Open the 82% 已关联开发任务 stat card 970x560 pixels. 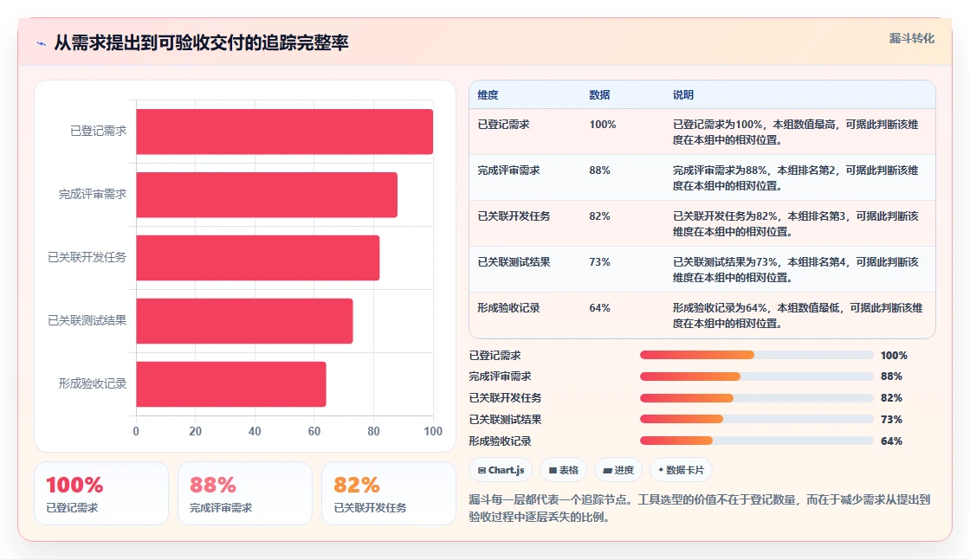(x=389, y=493)
